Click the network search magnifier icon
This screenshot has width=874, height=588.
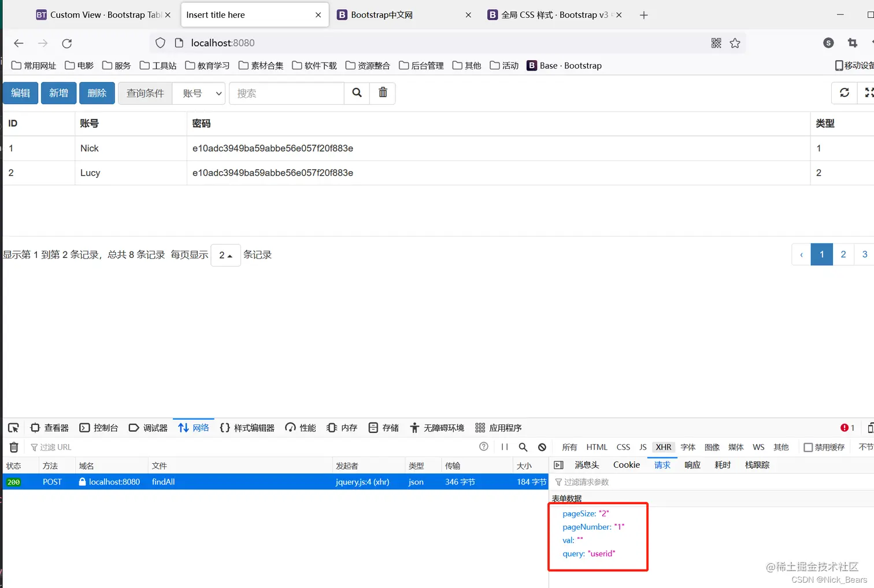pos(523,447)
